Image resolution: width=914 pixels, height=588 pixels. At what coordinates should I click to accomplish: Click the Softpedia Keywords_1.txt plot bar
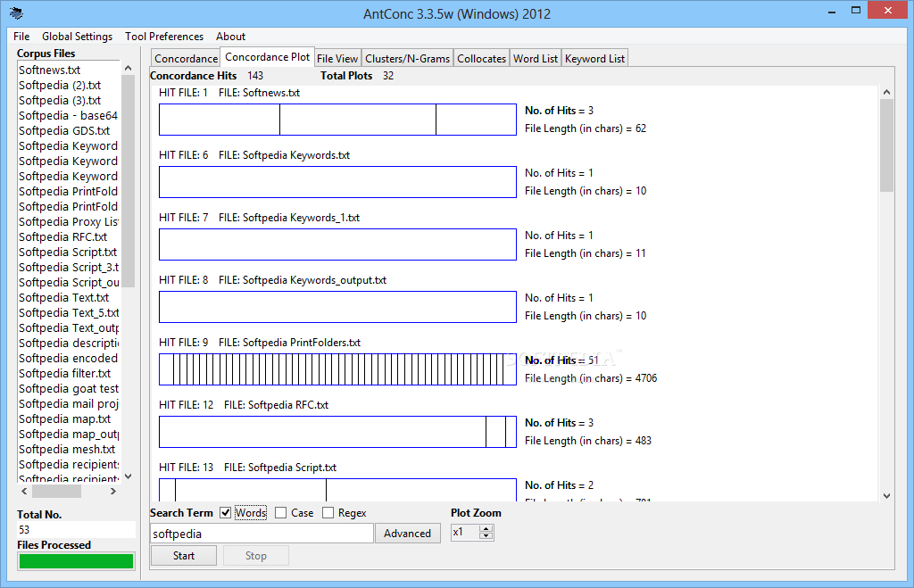click(x=337, y=244)
